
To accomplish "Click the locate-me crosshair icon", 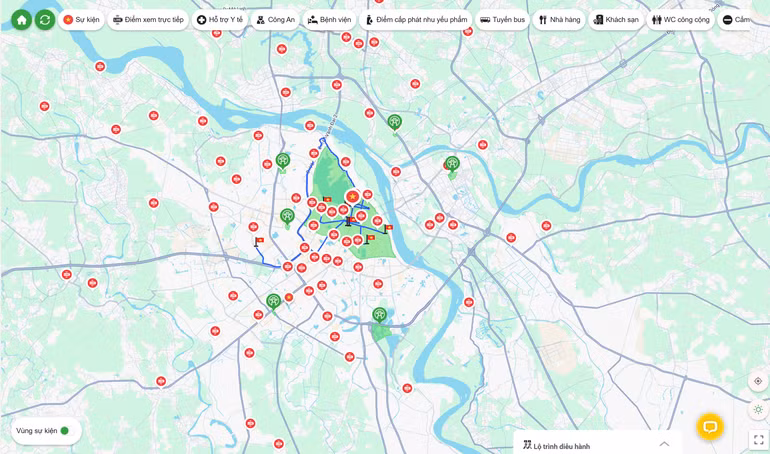I will (758, 381).
